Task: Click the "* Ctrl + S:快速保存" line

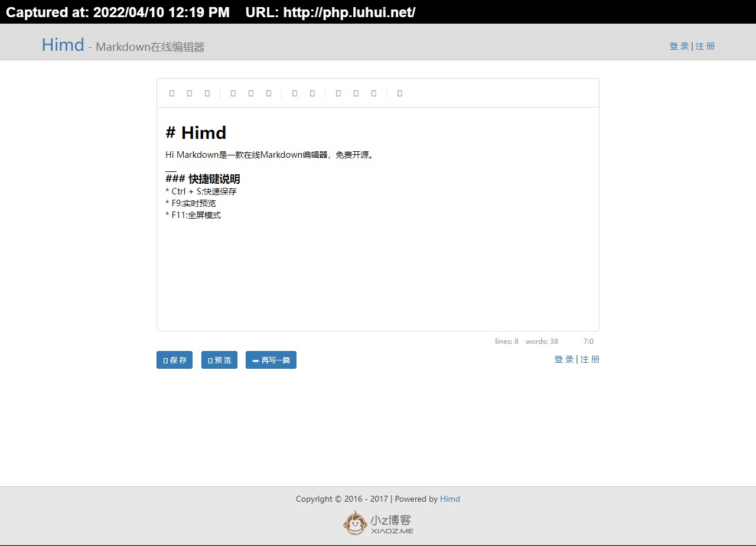Action: (201, 191)
